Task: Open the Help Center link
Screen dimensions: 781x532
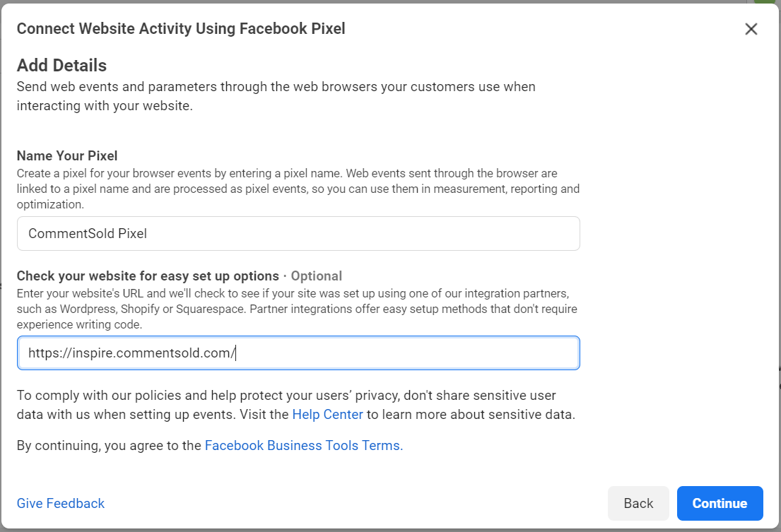Action: [x=327, y=415]
